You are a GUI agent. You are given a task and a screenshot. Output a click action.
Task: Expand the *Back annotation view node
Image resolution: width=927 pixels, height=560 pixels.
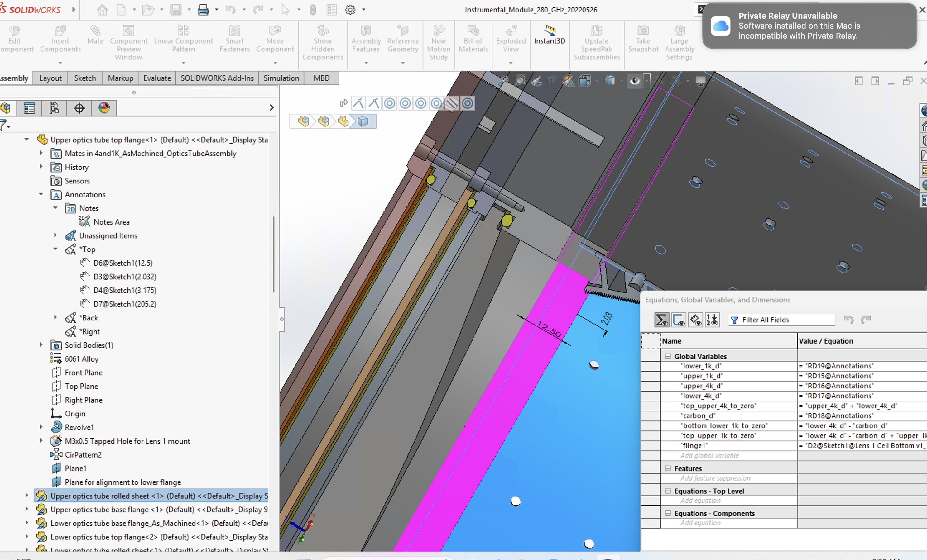[55, 318]
